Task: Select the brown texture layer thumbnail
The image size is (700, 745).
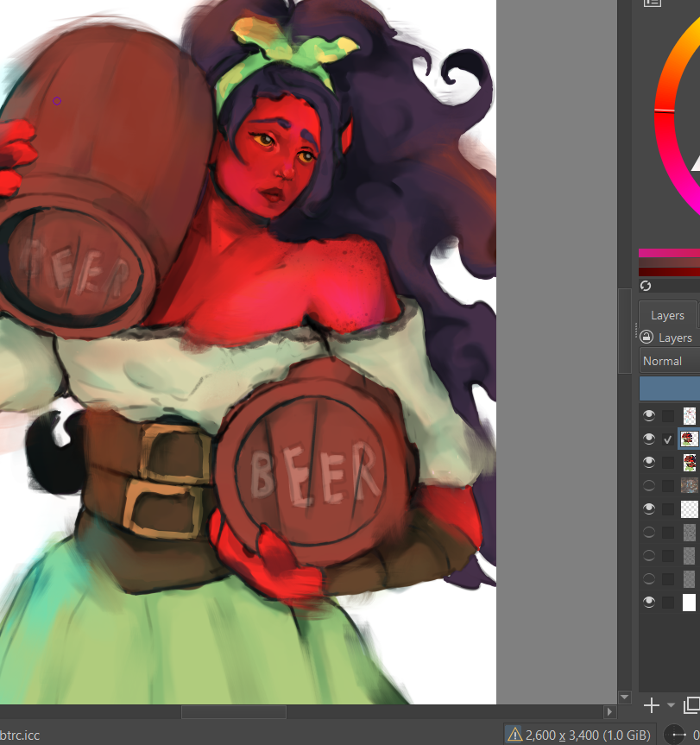Action: (x=690, y=485)
